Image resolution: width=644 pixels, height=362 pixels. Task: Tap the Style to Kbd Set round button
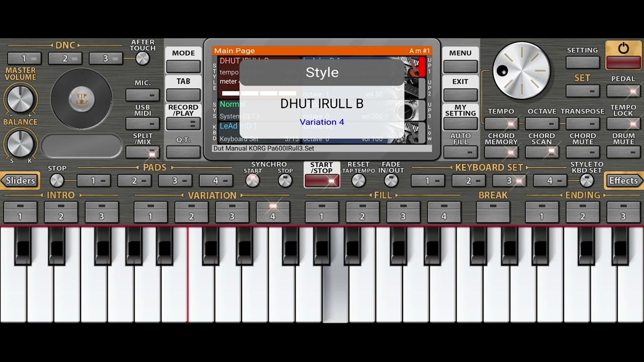[587, 180]
